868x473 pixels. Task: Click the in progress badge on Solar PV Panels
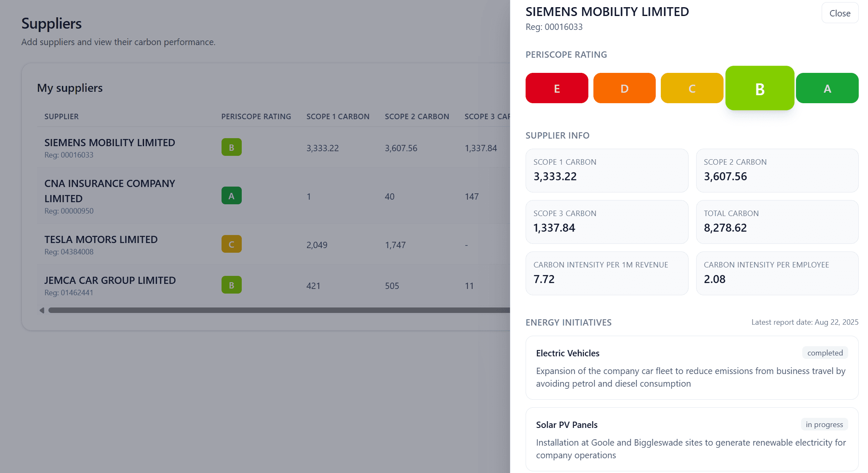click(824, 425)
